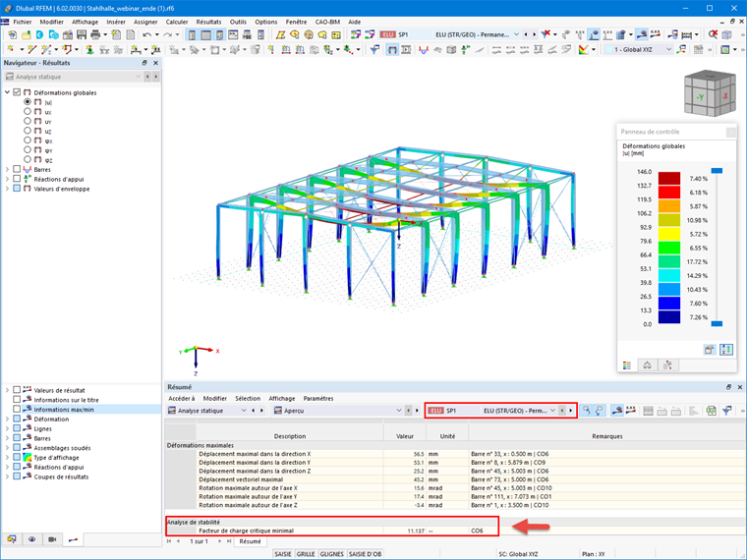Check the Valeurs de résultat checkbox
The width and height of the screenshot is (747, 560).
tap(17, 390)
